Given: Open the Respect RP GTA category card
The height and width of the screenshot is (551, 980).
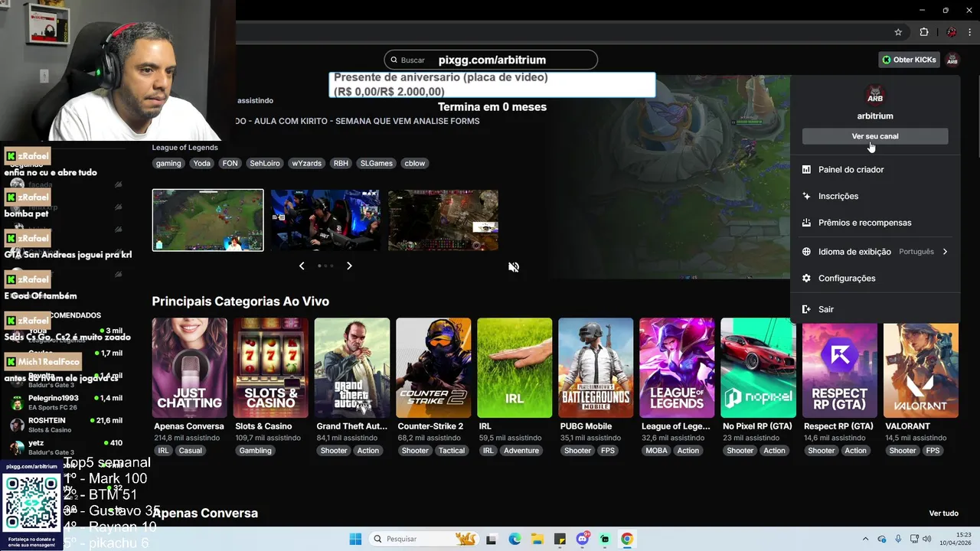Looking at the screenshot, I should pyautogui.click(x=840, y=368).
